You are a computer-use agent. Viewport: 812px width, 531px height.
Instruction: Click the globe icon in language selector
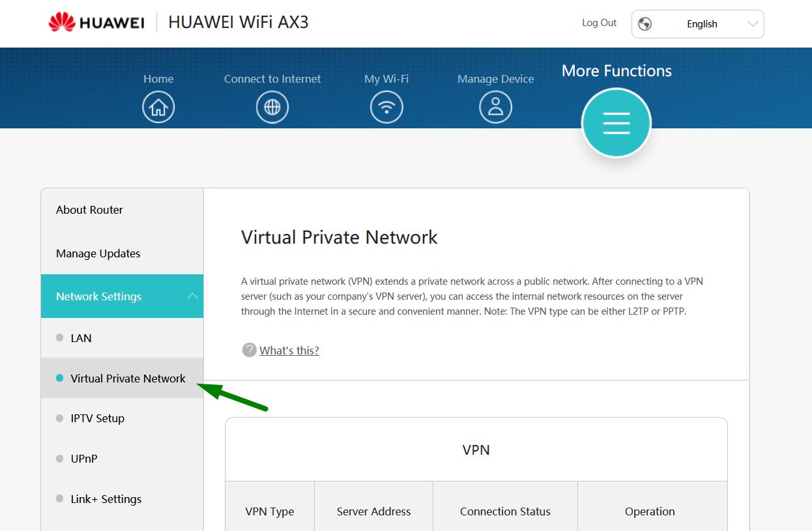645,24
